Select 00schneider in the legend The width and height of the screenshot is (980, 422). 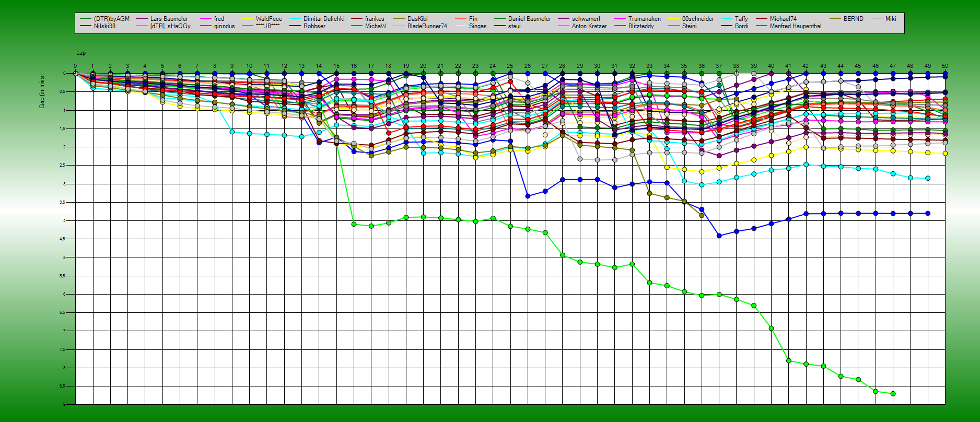(691, 19)
